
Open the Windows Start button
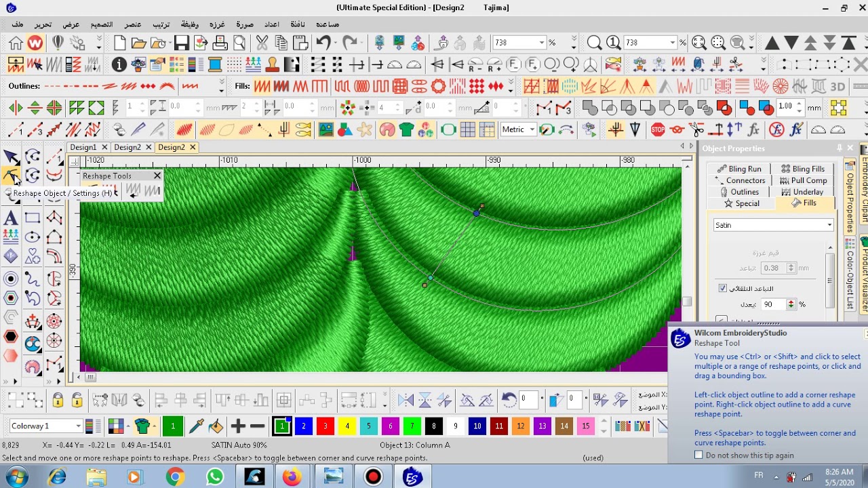click(16, 477)
